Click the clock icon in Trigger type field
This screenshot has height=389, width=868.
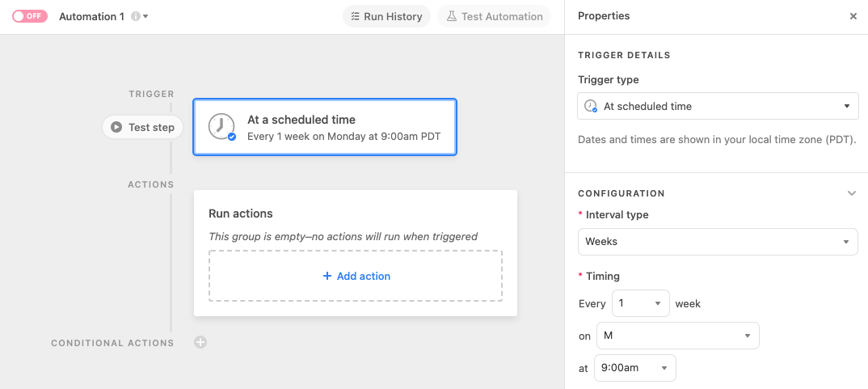tap(592, 107)
